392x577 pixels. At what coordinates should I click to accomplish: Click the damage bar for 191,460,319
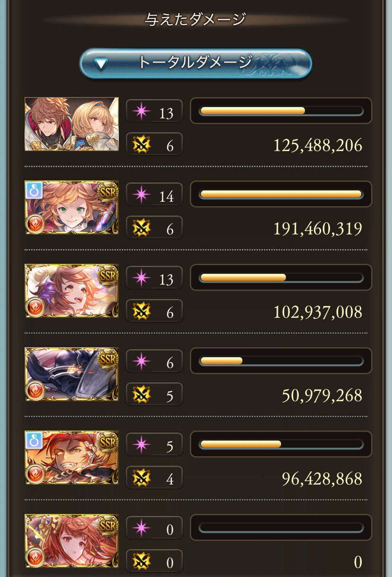[x=281, y=194]
